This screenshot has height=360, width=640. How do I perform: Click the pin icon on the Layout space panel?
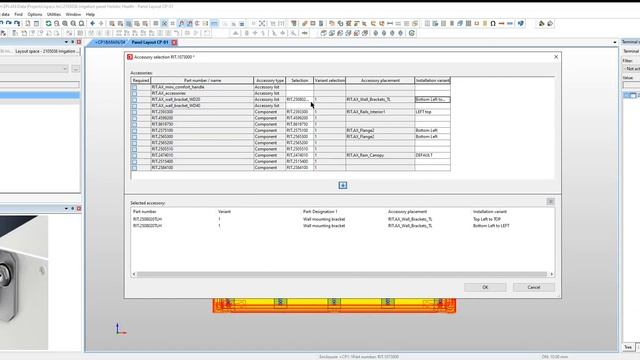(x=73, y=42)
